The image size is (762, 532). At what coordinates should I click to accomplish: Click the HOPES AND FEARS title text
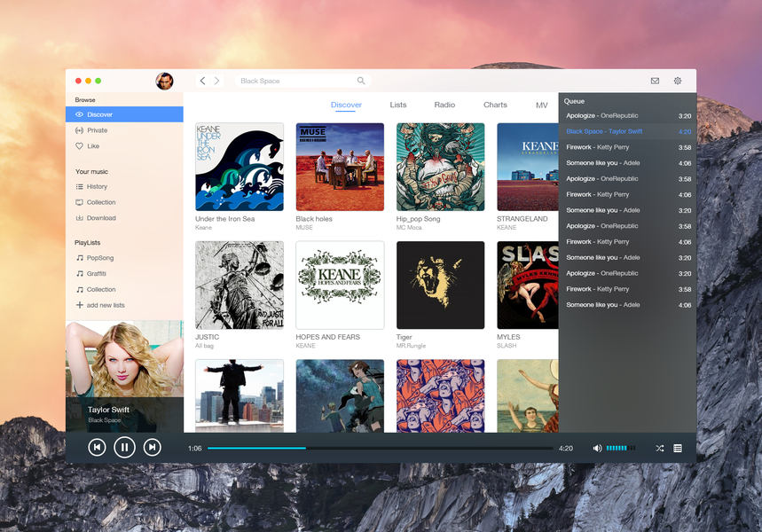point(328,337)
